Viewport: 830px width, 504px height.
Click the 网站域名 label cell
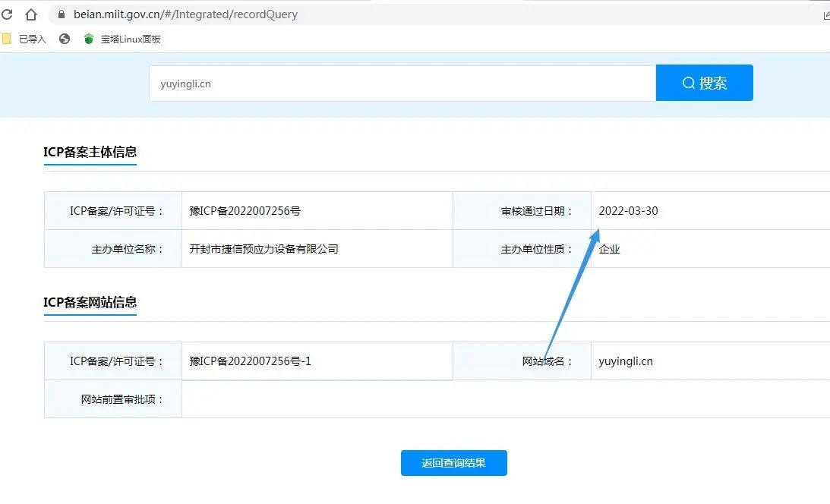pyautogui.click(x=522, y=361)
